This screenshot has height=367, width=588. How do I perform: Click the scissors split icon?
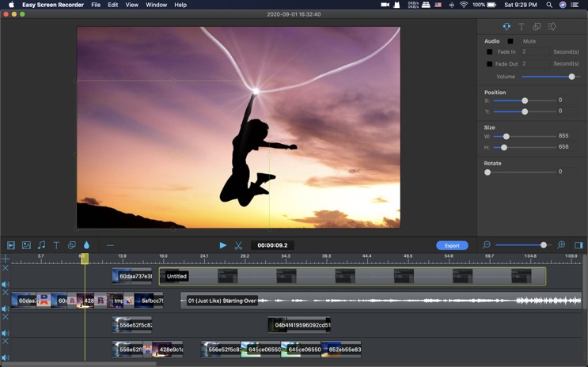pyautogui.click(x=238, y=245)
